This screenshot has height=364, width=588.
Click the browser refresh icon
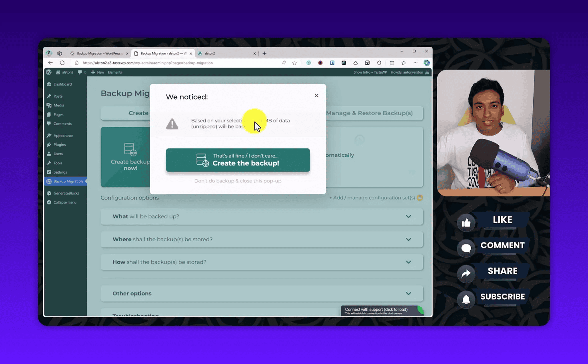tap(62, 63)
